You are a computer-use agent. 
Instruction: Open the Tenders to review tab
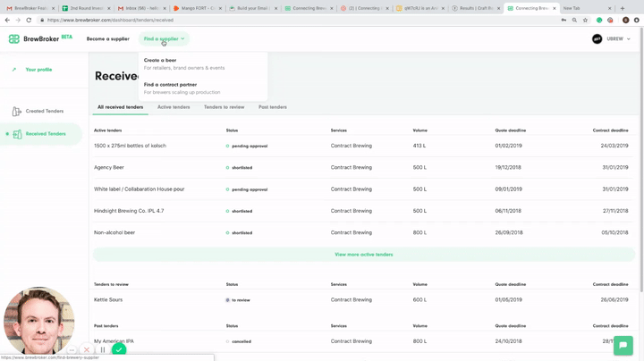pos(224,107)
